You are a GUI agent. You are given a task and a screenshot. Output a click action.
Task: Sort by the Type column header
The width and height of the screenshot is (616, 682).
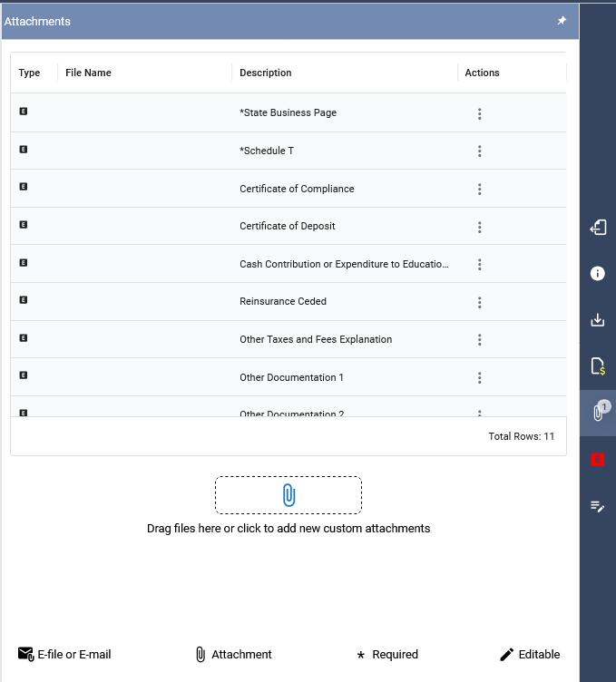(29, 73)
